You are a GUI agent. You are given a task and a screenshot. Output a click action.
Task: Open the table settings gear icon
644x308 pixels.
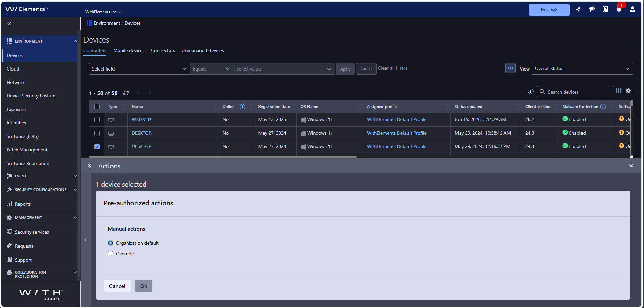[x=628, y=91]
